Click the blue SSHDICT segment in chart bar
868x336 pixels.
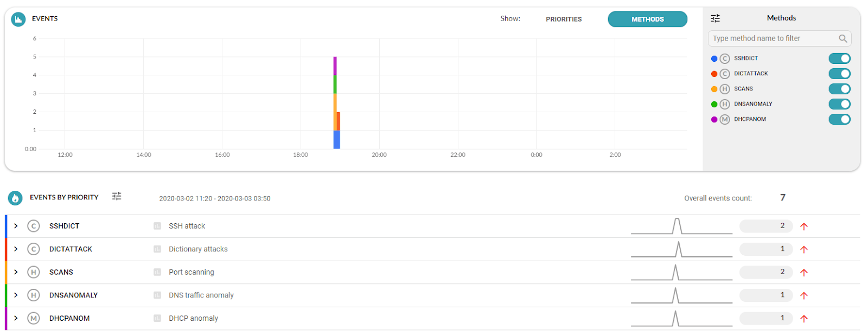pyautogui.click(x=336, y=140)
